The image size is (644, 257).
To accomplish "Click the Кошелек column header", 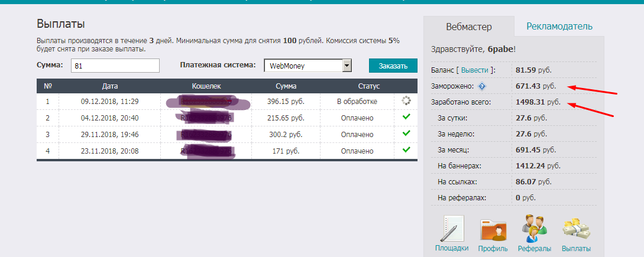I will coord(206,86).
